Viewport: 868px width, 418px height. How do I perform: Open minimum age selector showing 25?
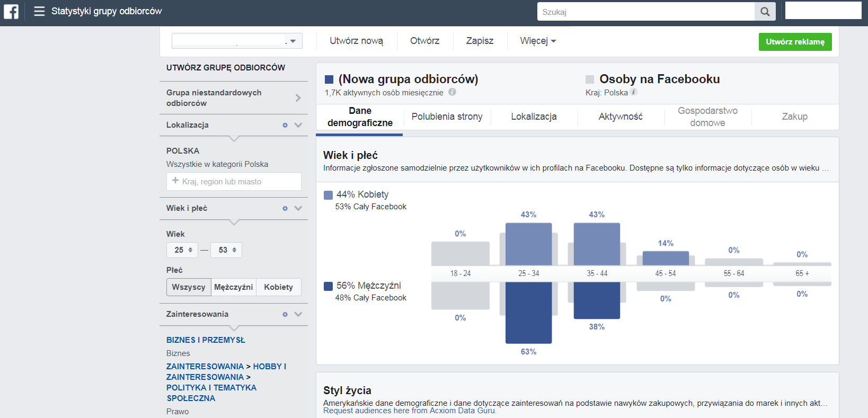tap(182, 250)
